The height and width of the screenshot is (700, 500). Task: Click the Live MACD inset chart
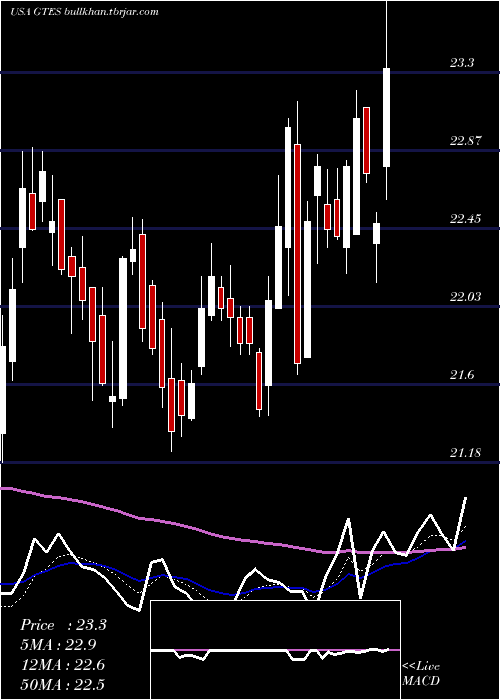tap(275, 650)
